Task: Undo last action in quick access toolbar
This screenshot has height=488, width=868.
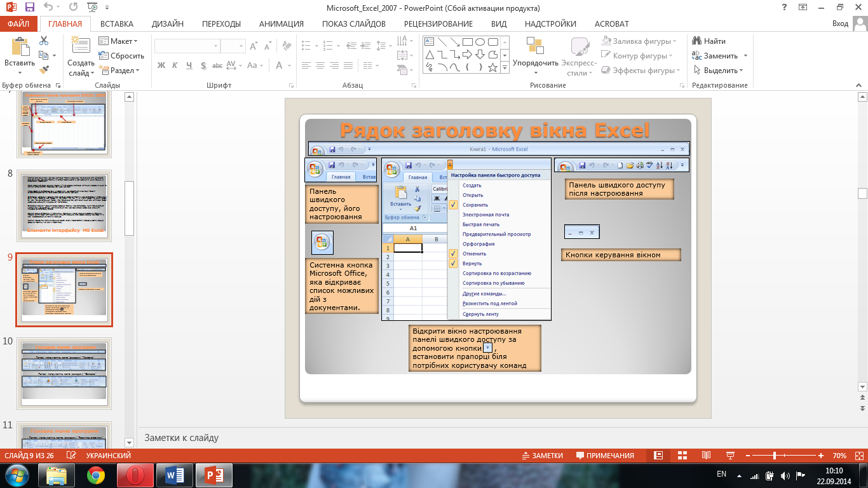Action: pos(50,8)
